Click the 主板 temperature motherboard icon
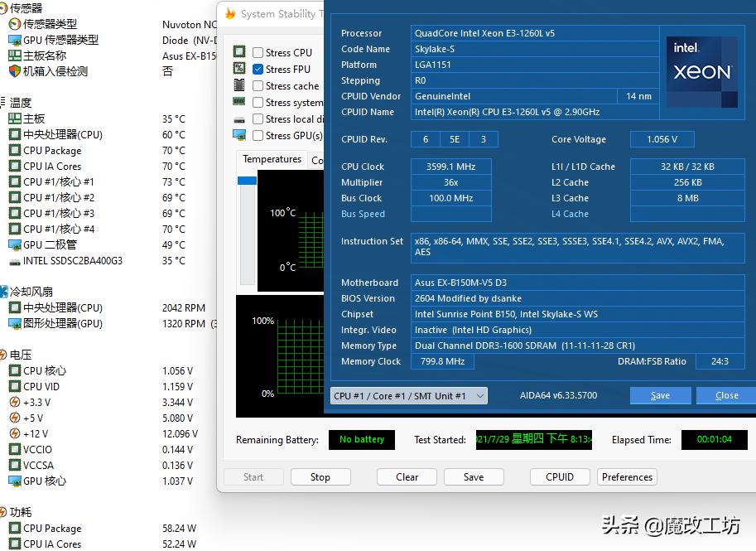 click(x=15, y=118)
